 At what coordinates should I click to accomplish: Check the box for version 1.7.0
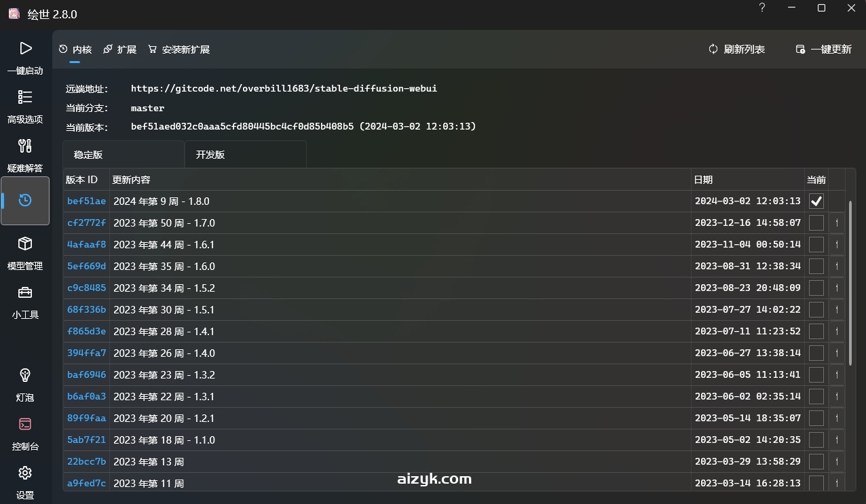pyautogui.click(x=816, y=222)
